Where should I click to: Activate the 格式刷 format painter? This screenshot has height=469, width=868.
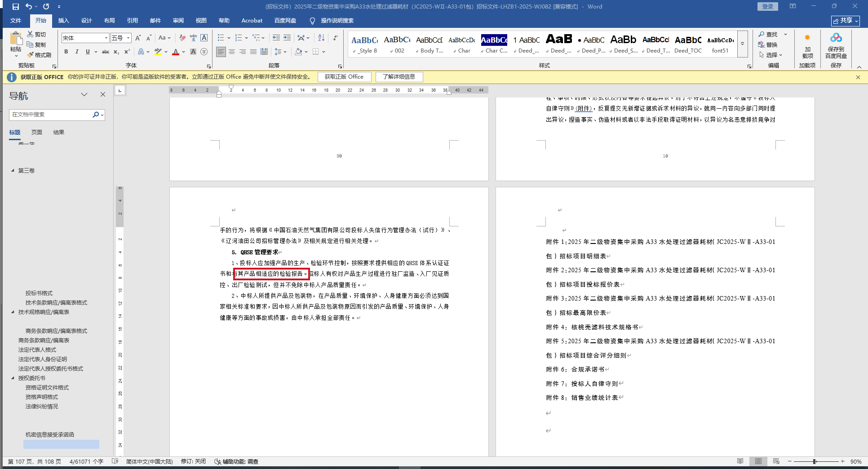pyautogui.click(x=39, y=55)
